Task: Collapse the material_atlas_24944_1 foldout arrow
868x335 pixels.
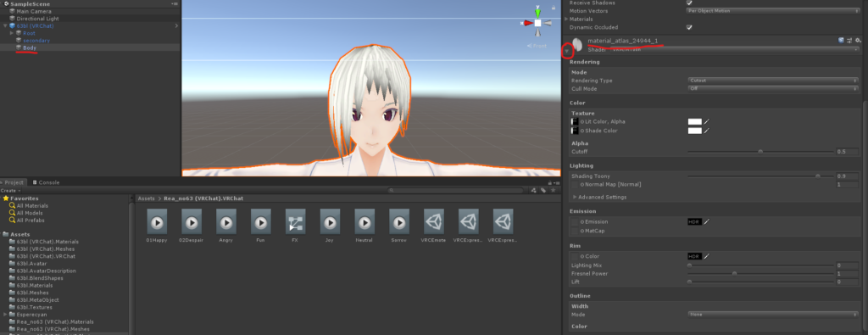Action: pyautogui.click(x=566, y=50)
